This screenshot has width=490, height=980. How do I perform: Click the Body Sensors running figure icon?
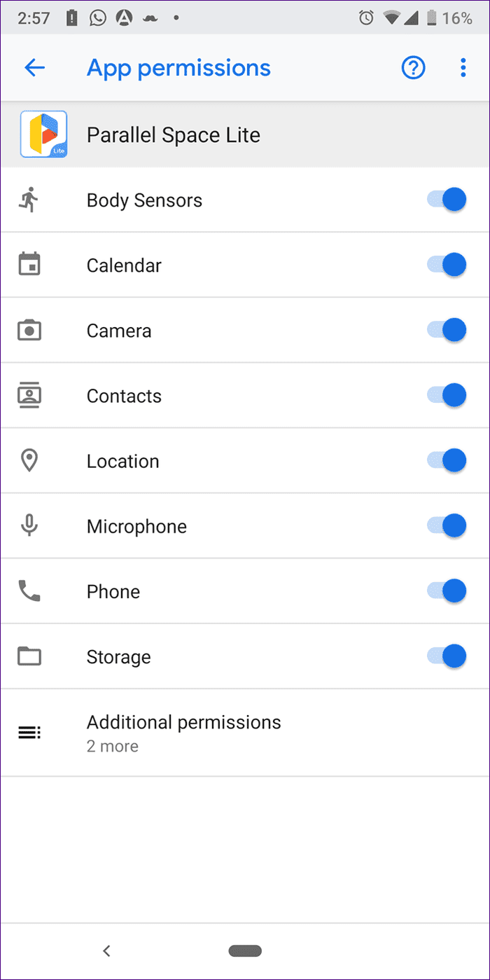[29, 200]
